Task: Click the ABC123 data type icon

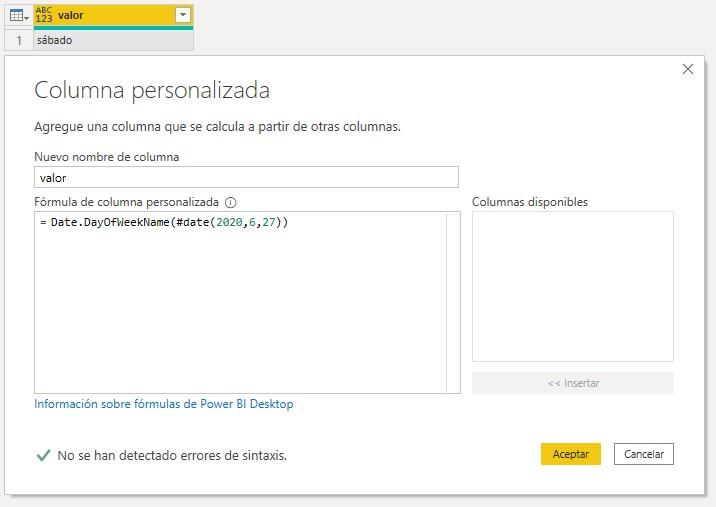Action: coord(43,15)
